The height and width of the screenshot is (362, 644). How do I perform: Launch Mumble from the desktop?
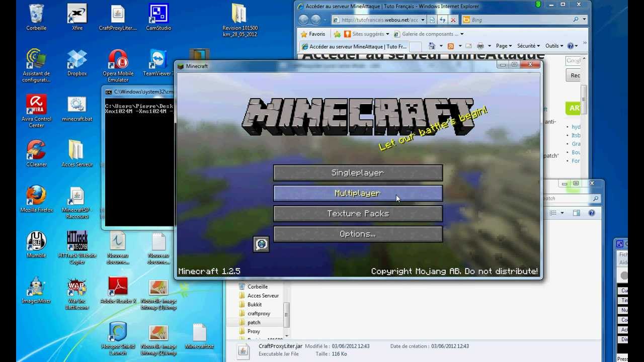pyautogui.click(x=36, y=245)
